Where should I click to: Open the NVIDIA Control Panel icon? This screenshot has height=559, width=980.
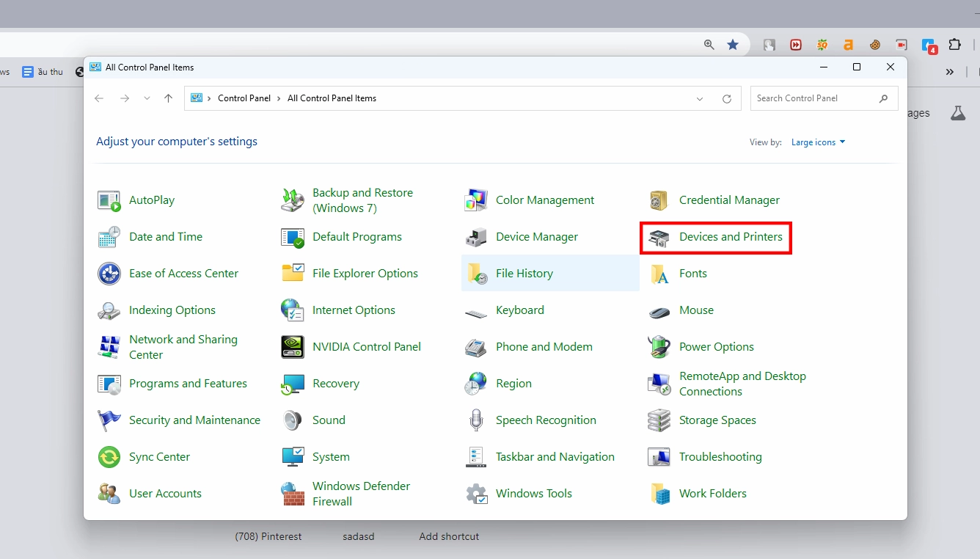pos(293,347)
